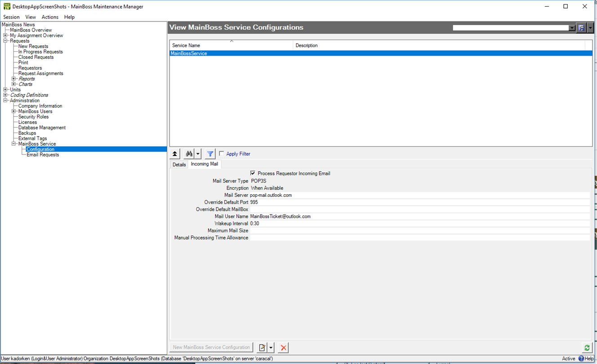
Task: Open External Tags in the tree
Action: [x=33, y=138]
